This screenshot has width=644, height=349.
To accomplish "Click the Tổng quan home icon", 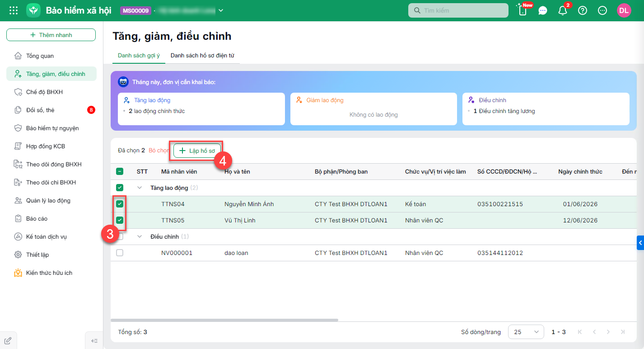I will pyautogui.click(x=18, y=56).
